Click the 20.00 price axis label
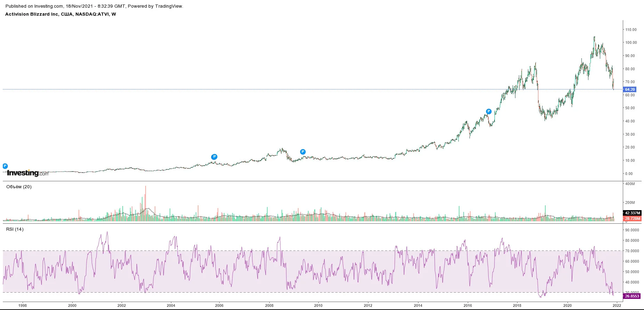Viewport: 644px width, 310px height. [x=630, y=147]
